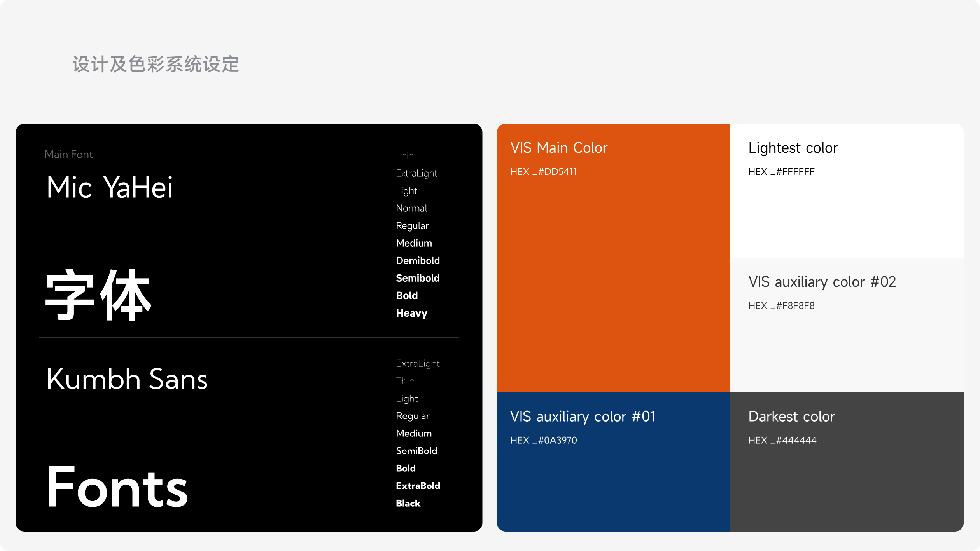Click the HEX _#DD5411 label
The image size is (980, 551).
543,172
